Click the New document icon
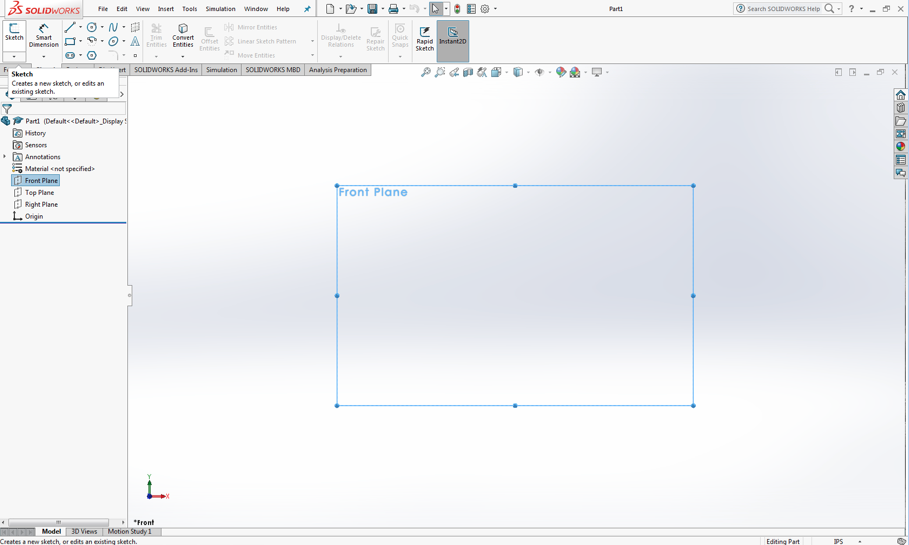The image size is (909, 545). (330, 9)
